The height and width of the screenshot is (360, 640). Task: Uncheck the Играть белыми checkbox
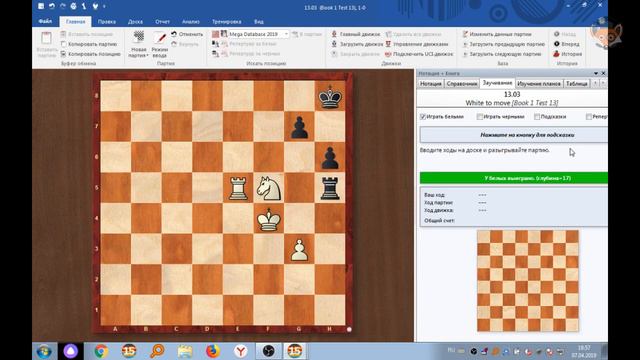click(423, 117)
